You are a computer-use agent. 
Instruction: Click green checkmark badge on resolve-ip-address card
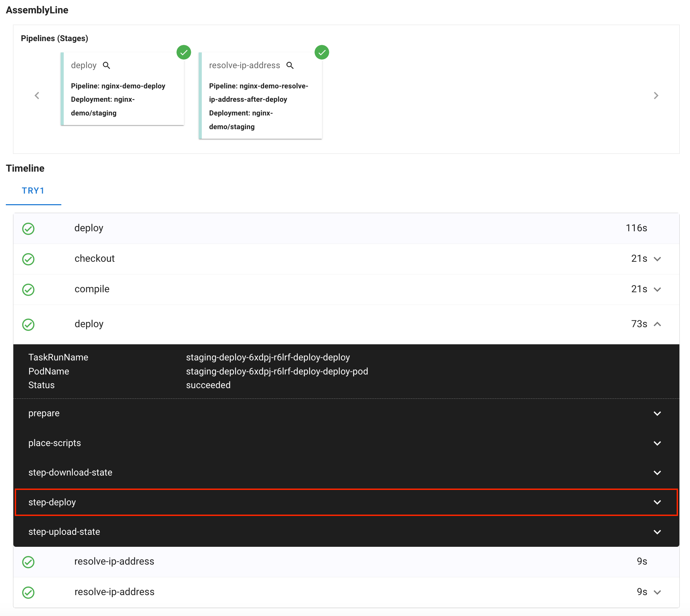[x=322, y=52]
